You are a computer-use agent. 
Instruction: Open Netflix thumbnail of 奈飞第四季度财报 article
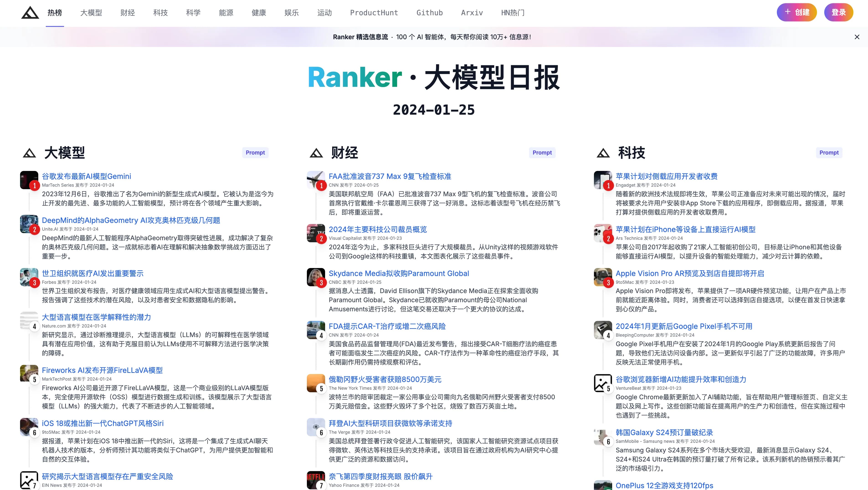click(316, 480)
